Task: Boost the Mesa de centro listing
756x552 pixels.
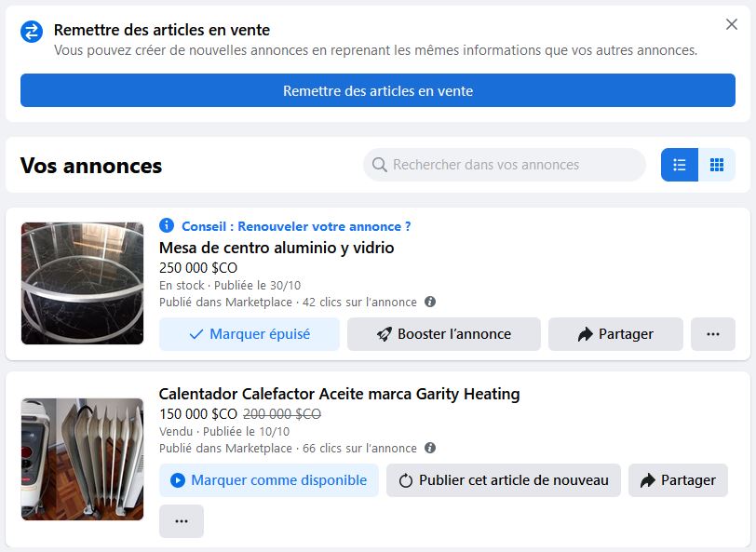Action: tap(444, 334)
